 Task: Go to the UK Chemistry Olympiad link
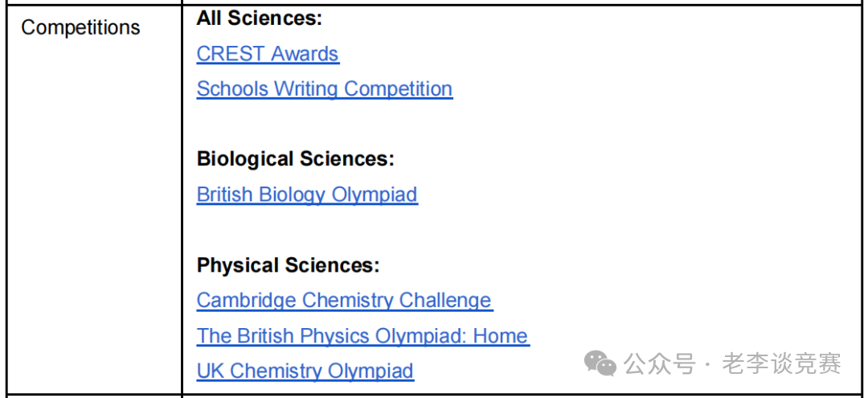305,371
